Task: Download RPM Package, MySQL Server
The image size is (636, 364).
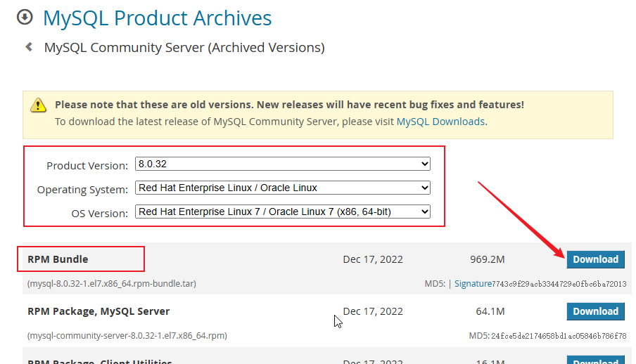Action: point(595,311)
